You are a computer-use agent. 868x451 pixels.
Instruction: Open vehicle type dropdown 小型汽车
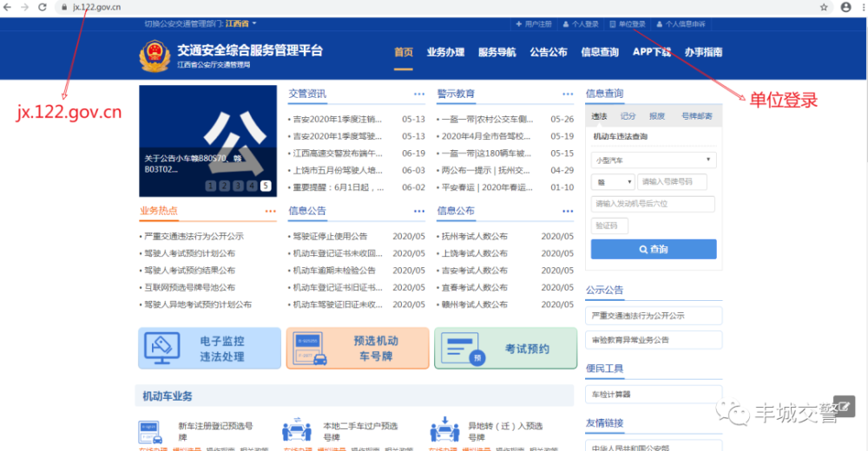pos(654,160)
